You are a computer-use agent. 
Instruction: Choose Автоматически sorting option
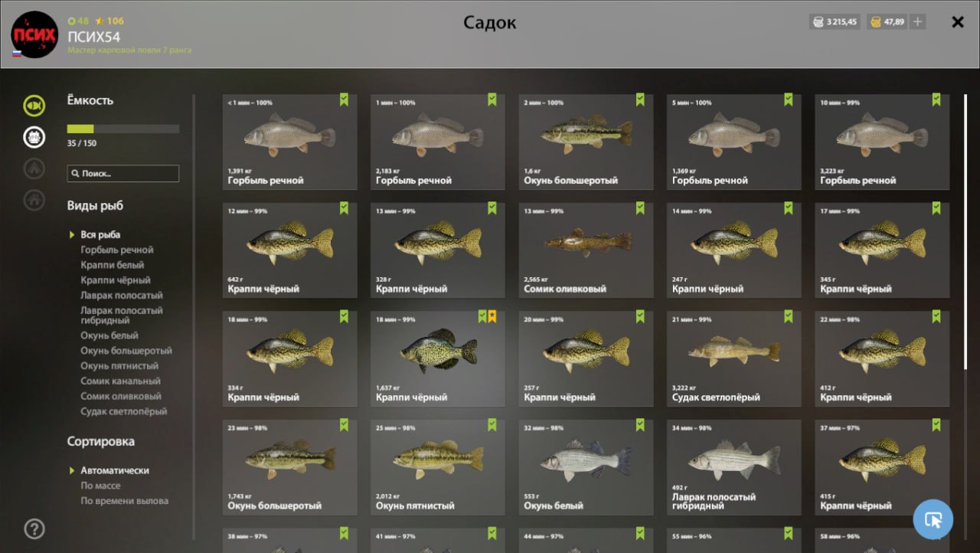pos(115,470)
